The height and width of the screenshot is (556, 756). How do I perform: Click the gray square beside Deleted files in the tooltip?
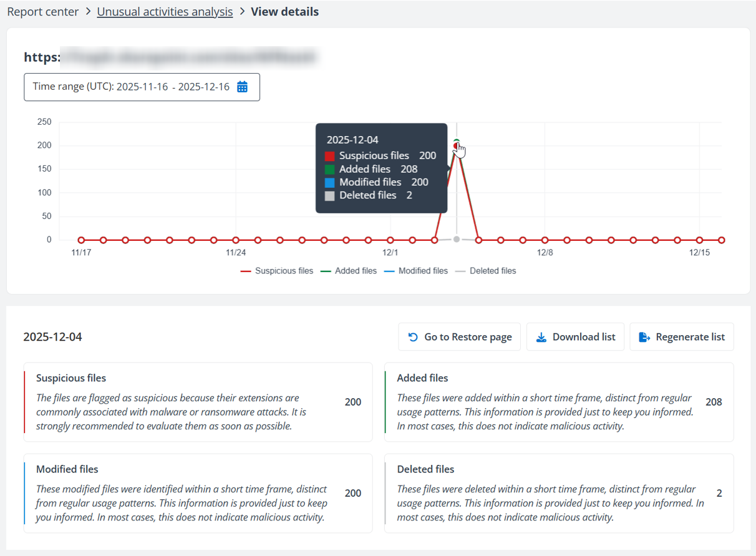pos(331,195)
